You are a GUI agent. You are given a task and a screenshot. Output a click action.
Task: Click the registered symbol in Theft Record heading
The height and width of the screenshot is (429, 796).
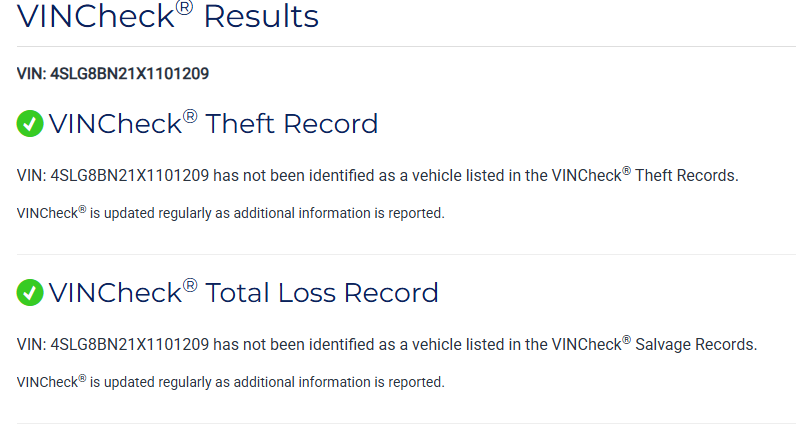(x=189, y=116)
